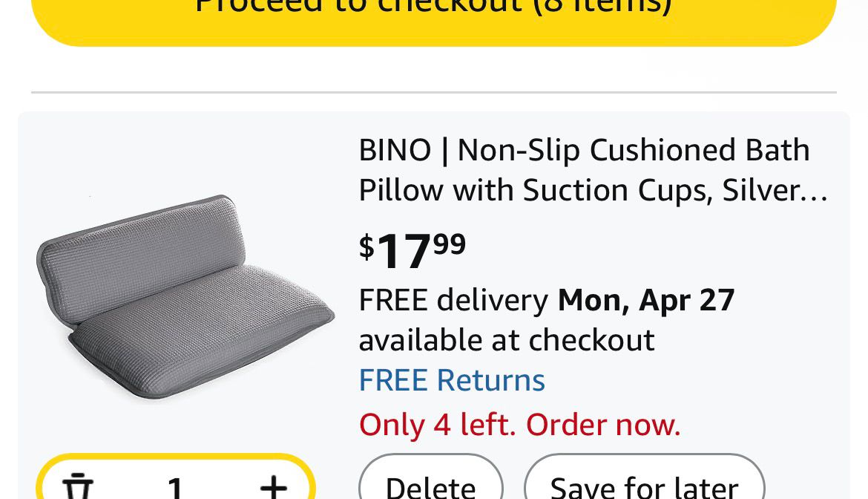
Task: Tap the "(8 items)" text in checkout button
Action: pos(602,6)
